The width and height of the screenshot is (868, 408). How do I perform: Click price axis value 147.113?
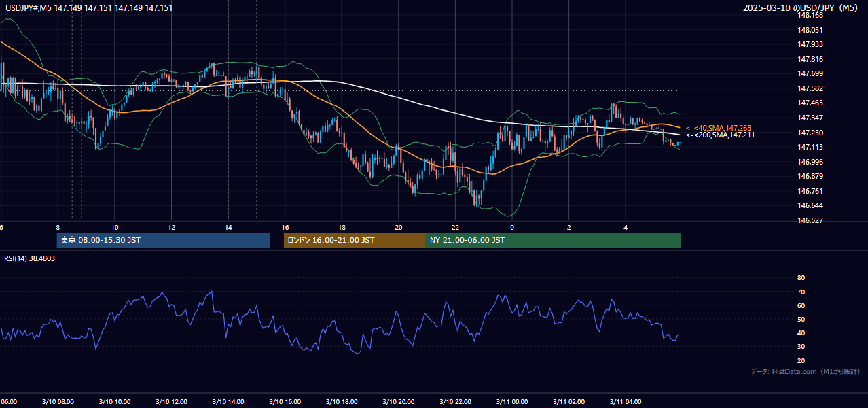point(810,147)
